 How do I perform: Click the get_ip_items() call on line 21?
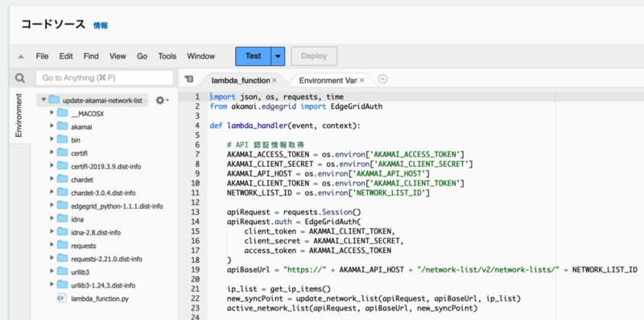(300, 289)
